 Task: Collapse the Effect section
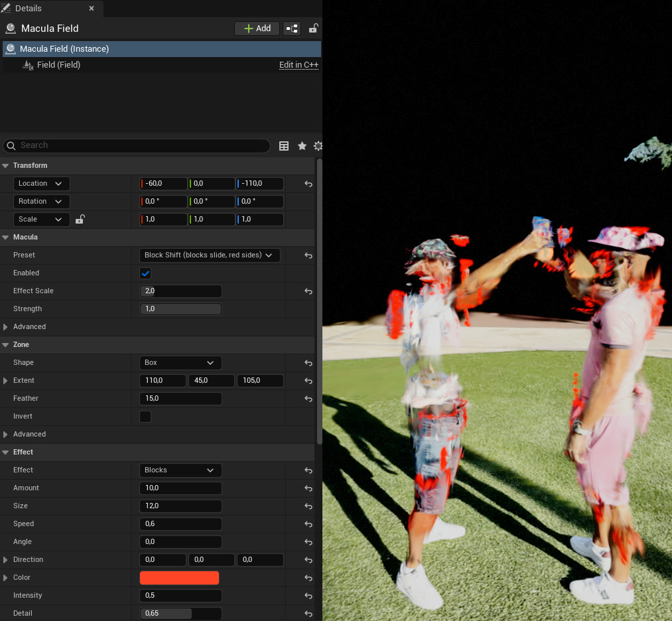[x=5, y=452]
